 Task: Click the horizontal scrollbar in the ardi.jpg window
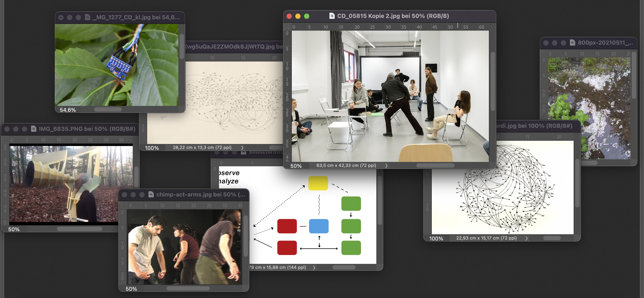click(552, 238)
